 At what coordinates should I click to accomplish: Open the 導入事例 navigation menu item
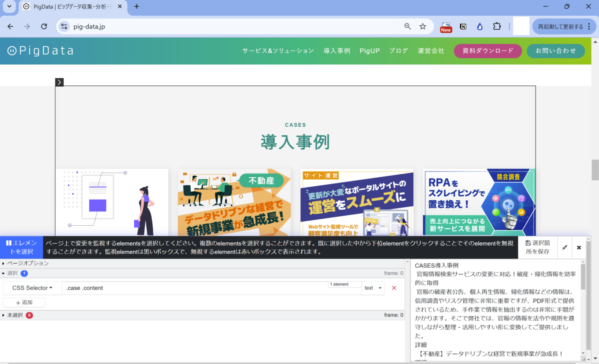(x=337, y=51)
